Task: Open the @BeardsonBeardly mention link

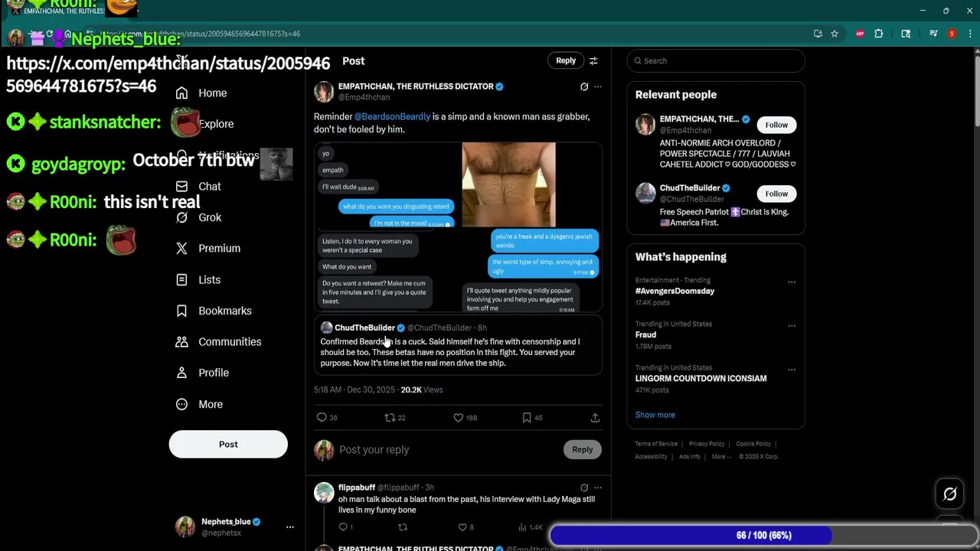Action: coord(392,116)
